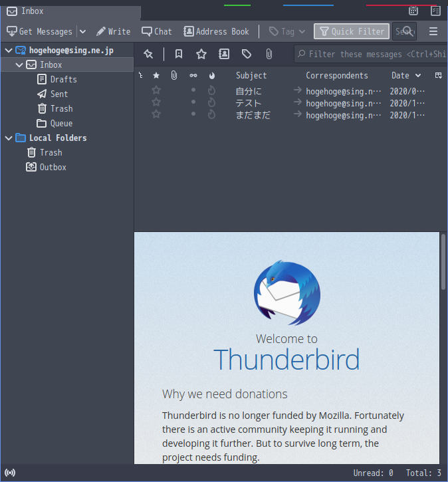Sort by junk status column header

point(212,75)
